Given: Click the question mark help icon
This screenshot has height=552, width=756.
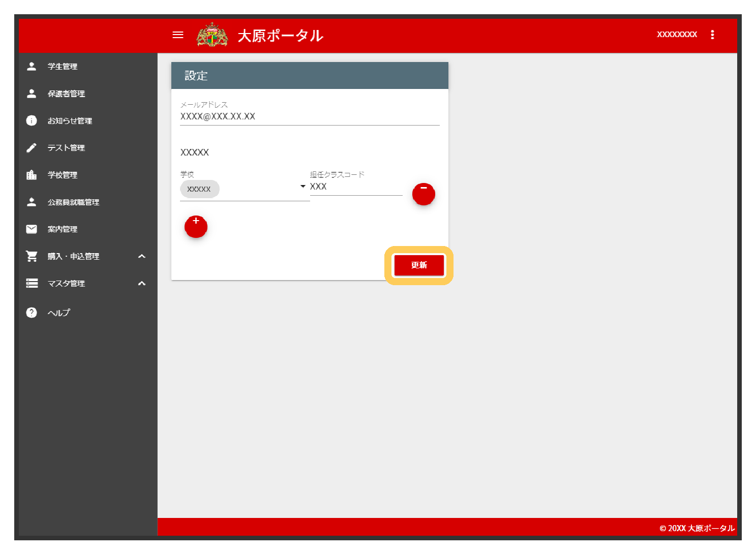Looking at the screenshot, I should tap(32, 313).
